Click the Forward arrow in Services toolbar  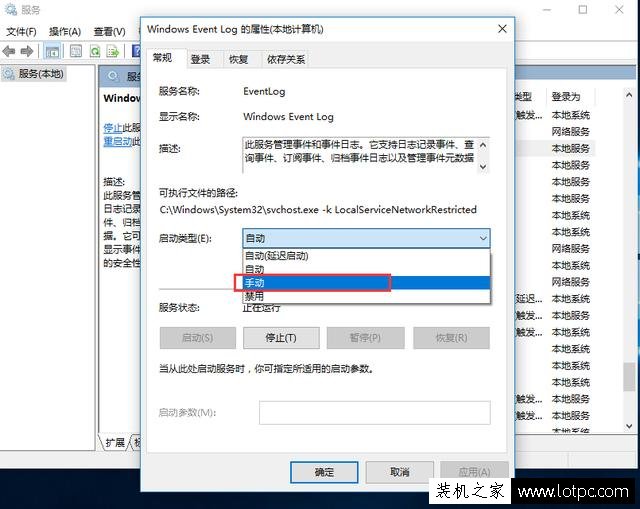click(x=27, y=51)
